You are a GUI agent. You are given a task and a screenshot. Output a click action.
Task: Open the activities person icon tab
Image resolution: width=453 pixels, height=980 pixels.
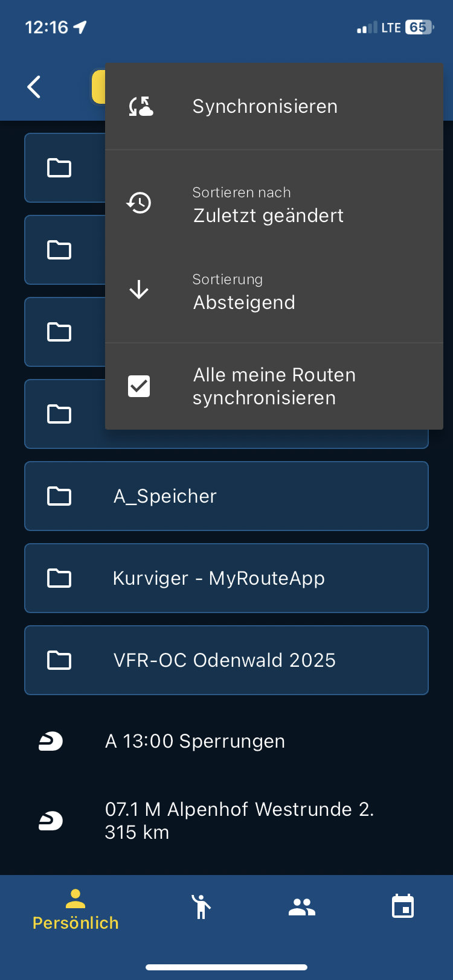(x=201, y=906)
